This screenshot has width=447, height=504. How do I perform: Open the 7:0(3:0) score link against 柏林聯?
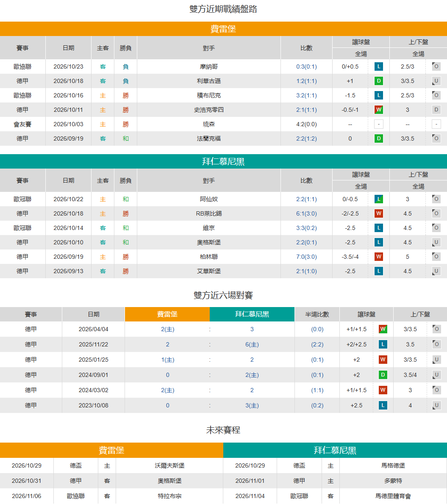pos(306,257)
